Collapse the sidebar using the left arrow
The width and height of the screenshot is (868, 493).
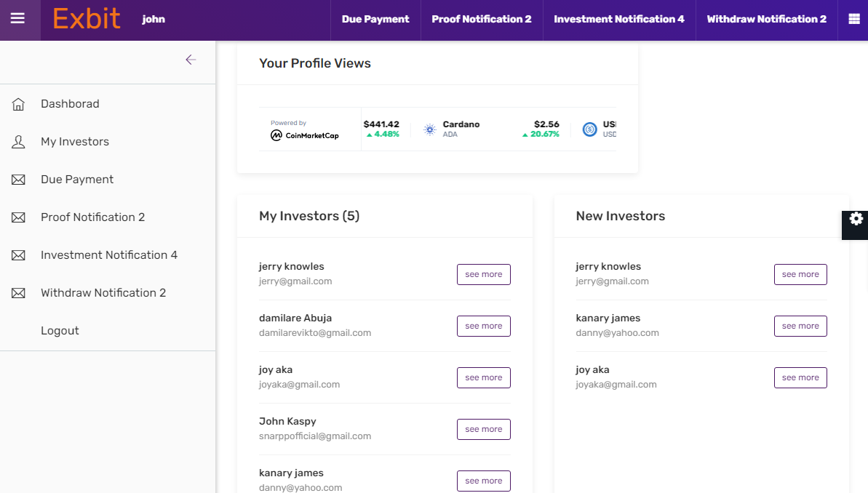point(191,60)
